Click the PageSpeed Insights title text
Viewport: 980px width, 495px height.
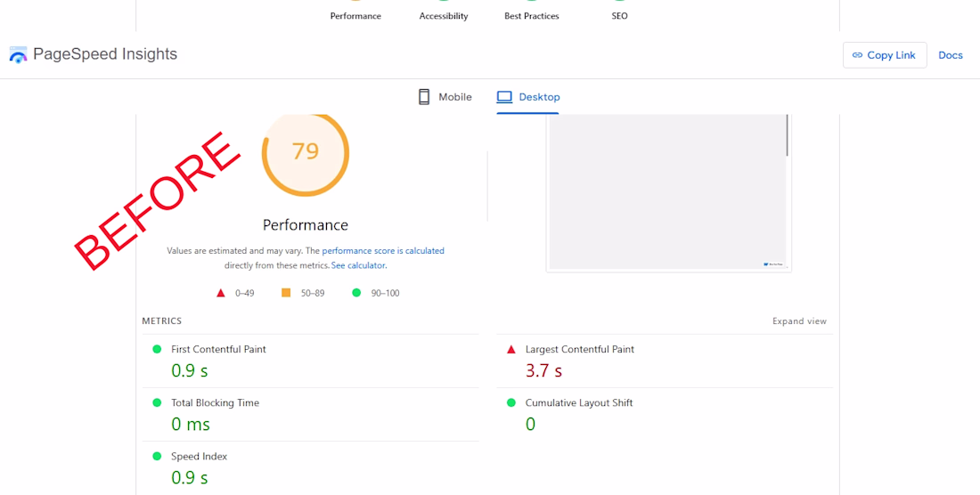[x=105, y=54]
